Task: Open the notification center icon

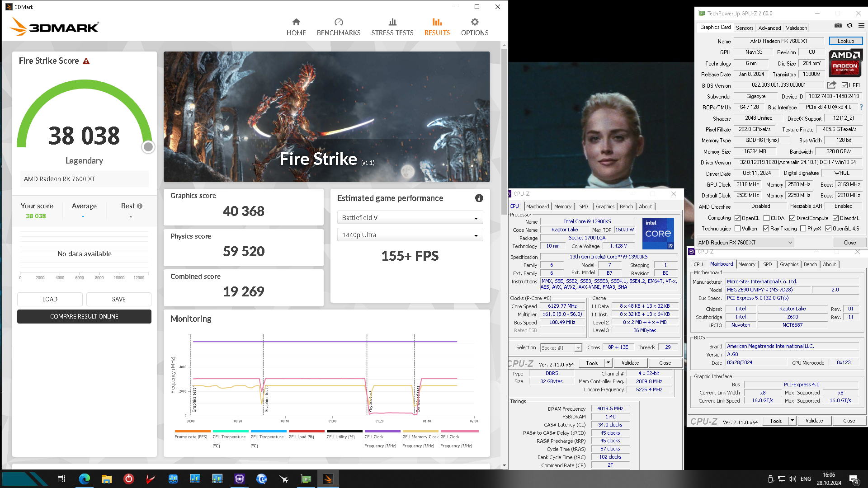Action: pos(854,479)
